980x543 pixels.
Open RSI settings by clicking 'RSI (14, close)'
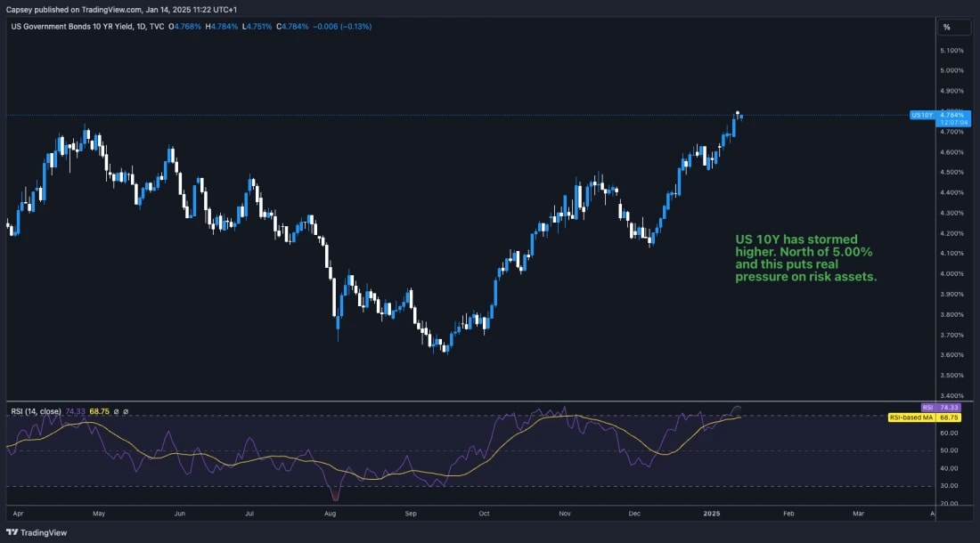point(36,410)
